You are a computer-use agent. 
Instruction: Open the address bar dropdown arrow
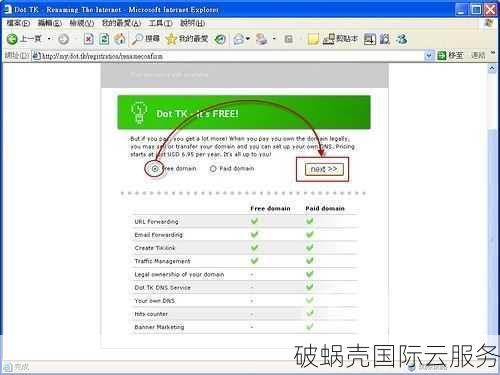[x=429, y=55]
